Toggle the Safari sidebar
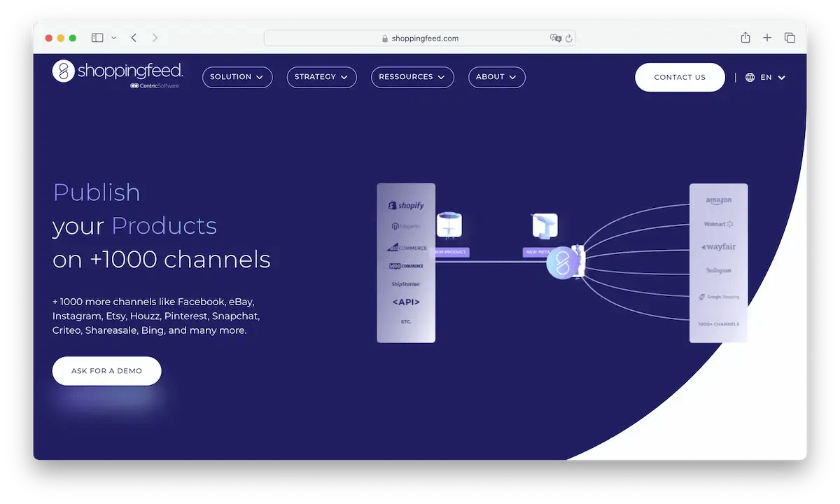 (x=97, y=38)
